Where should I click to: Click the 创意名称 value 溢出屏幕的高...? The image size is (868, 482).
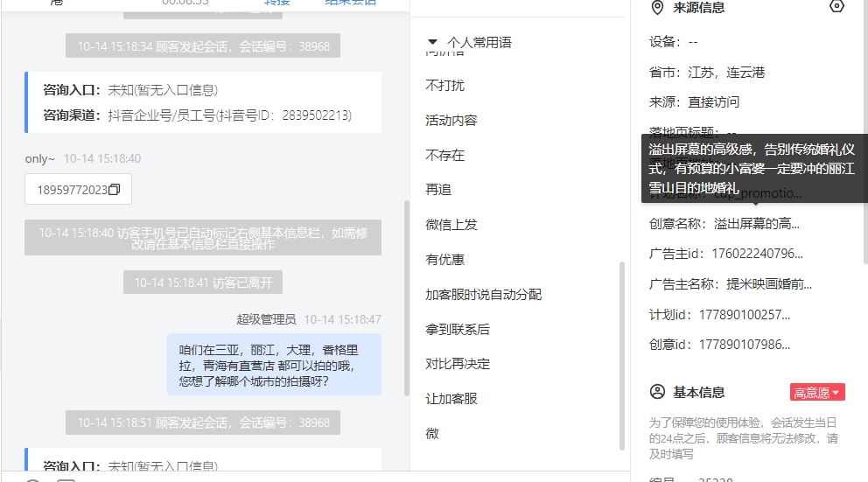(756, 224)
